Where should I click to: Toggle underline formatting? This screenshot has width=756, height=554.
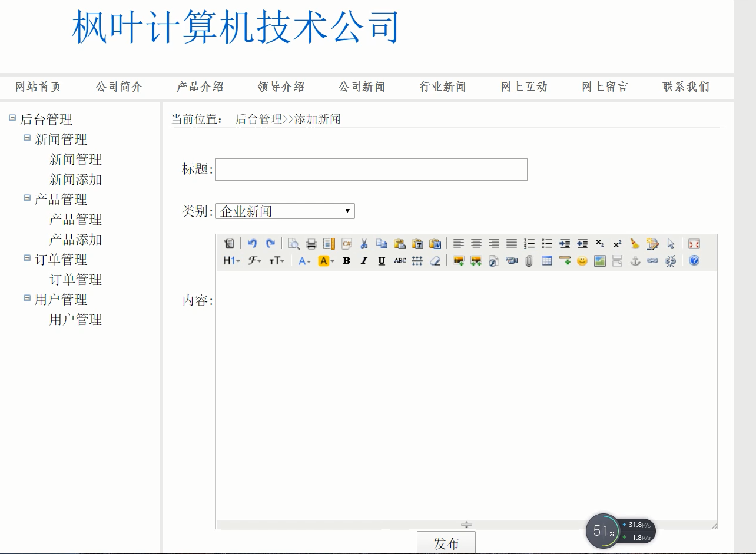pyautogui.click(x=382, y=261)
